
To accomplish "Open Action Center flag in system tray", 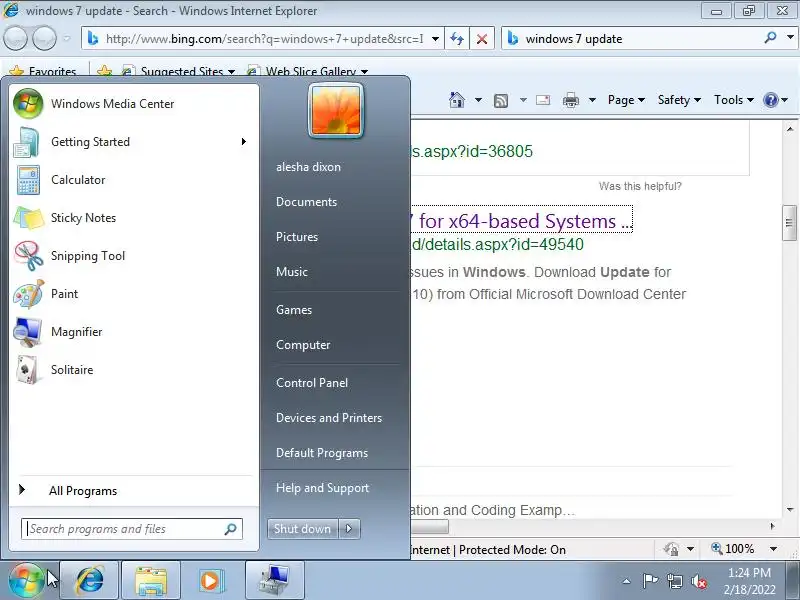I will [x=650, y=581].
